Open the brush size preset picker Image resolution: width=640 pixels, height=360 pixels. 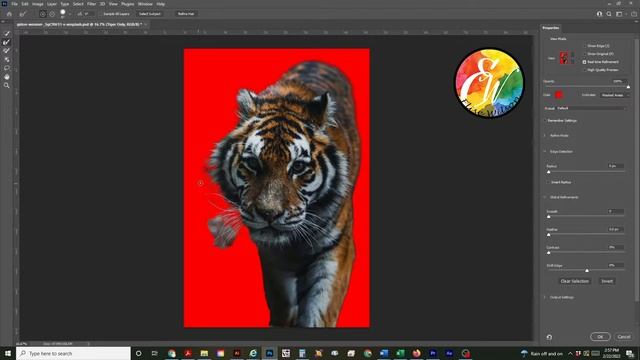tap(64, 14)
